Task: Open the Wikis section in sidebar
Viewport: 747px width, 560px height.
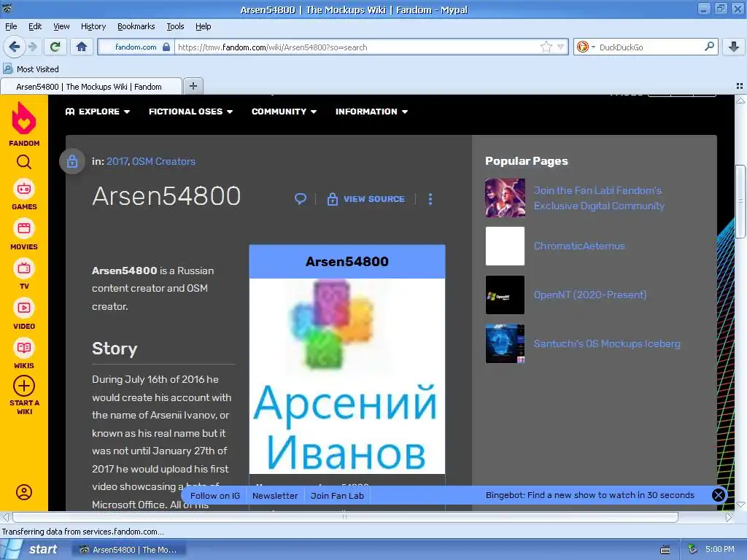Action: 24,354
